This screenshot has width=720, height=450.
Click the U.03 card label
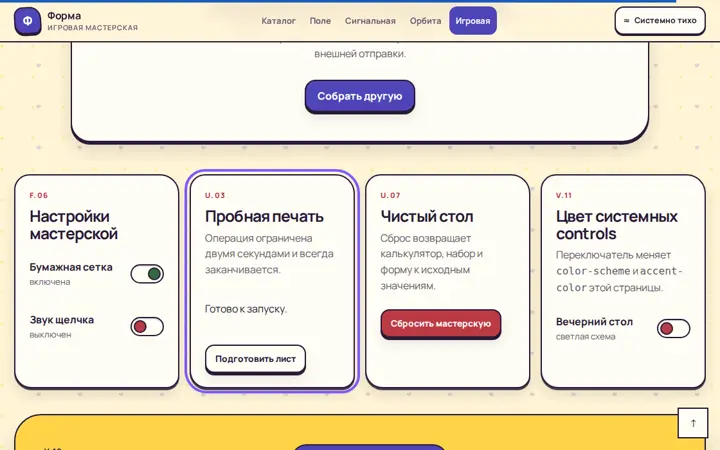click(x=215, y=196)
